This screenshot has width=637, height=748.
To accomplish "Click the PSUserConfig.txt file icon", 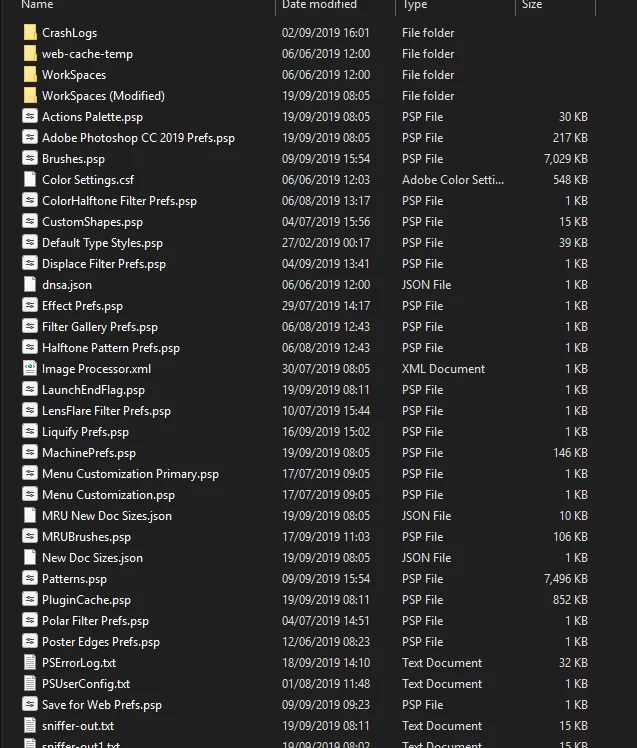I will pos(30,683).
